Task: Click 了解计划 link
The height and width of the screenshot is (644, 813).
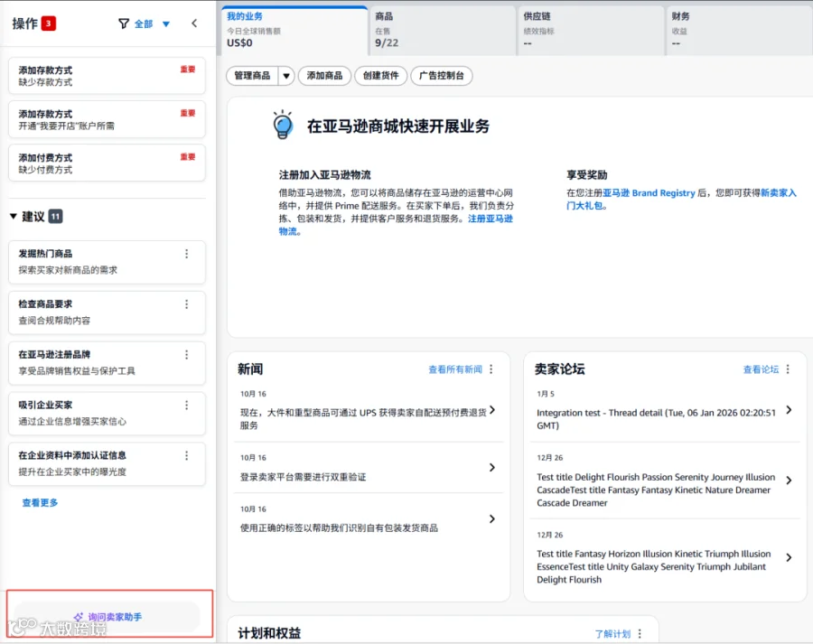Action: 612,634
